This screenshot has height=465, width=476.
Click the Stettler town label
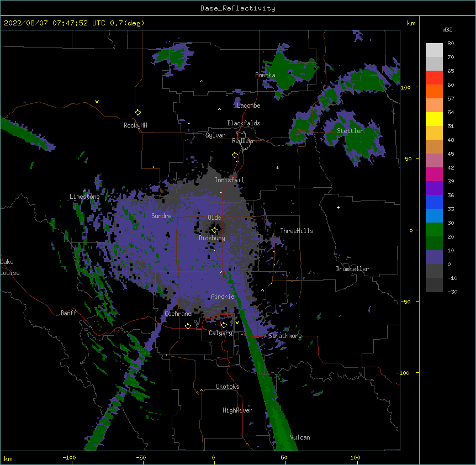click(x=350, y=131)
